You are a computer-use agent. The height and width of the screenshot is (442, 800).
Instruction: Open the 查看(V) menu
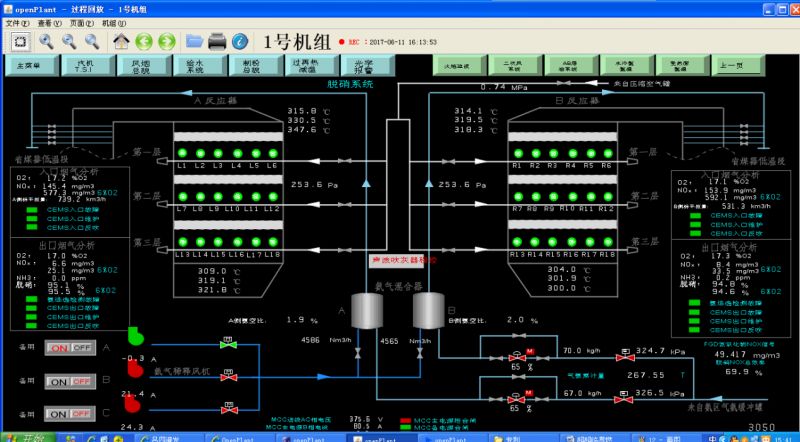pos(49,21)
